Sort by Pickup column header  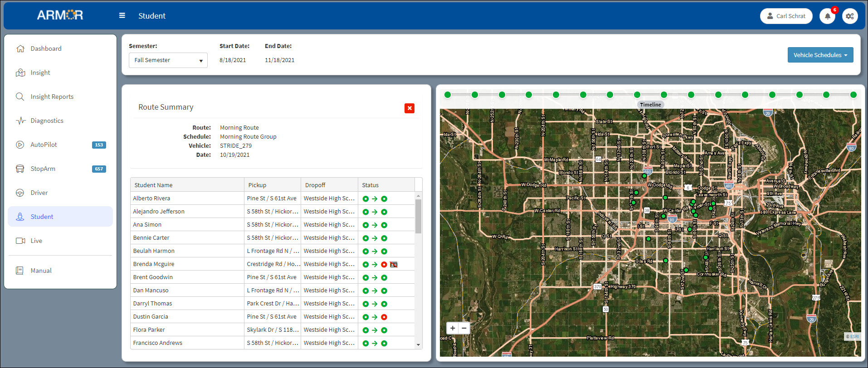tap(273, 185)
